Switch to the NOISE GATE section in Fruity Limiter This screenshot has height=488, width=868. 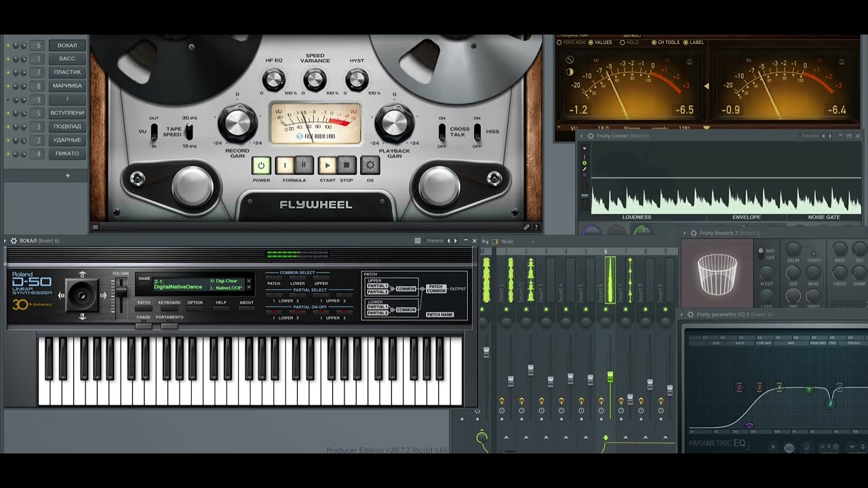tap(824, 218)
